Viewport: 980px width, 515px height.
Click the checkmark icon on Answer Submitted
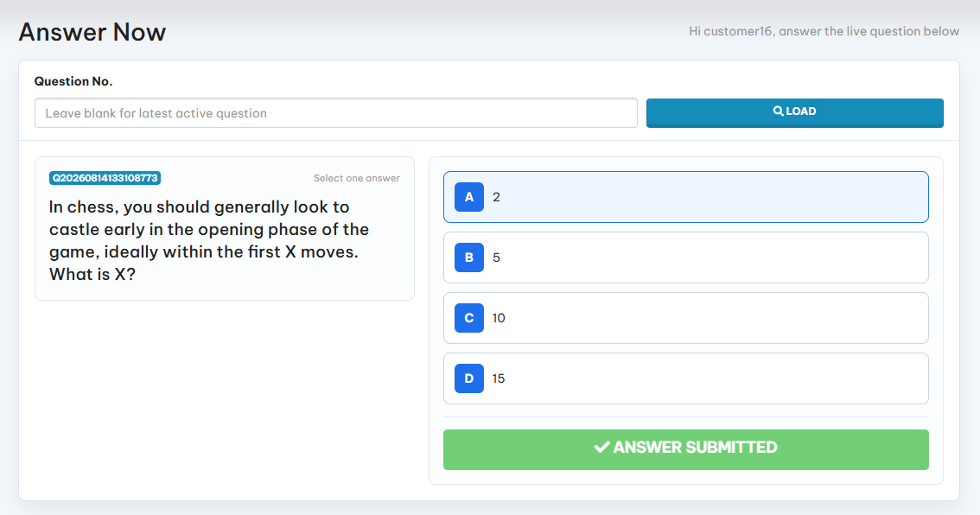[x=601, y=447]
